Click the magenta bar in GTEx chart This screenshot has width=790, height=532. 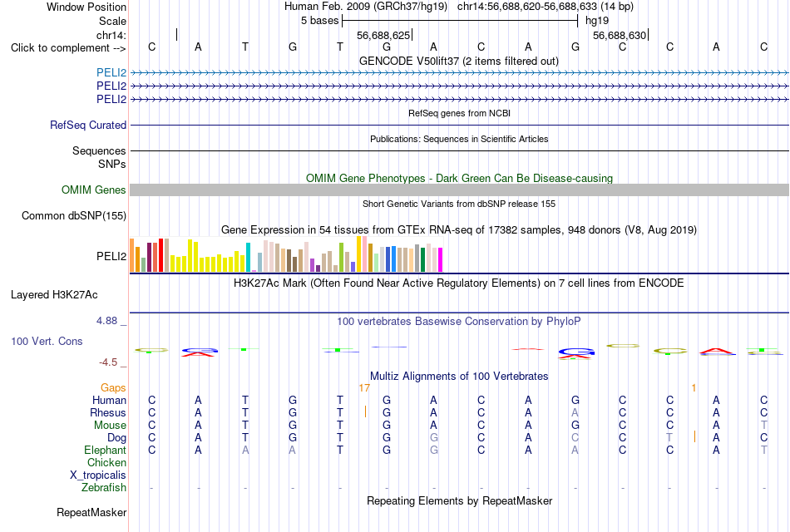click(x=441, y=260)
